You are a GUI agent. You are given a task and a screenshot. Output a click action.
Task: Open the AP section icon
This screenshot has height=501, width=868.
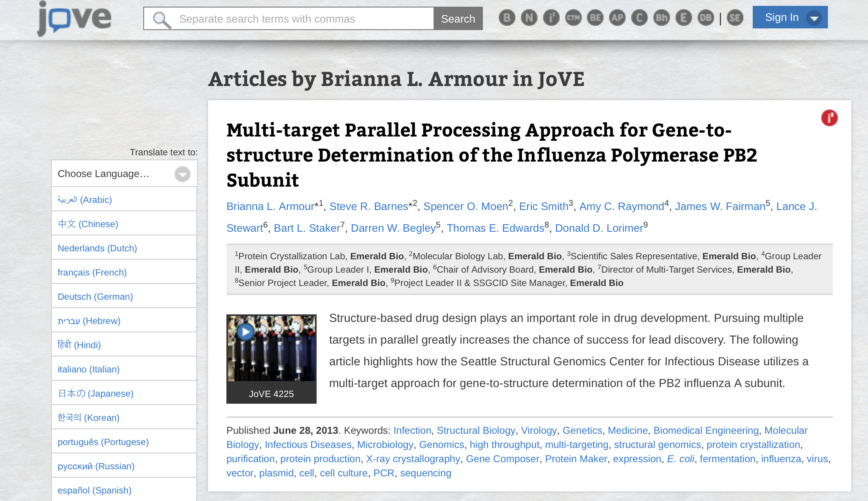pyautogui.click(x=617, y=18)
